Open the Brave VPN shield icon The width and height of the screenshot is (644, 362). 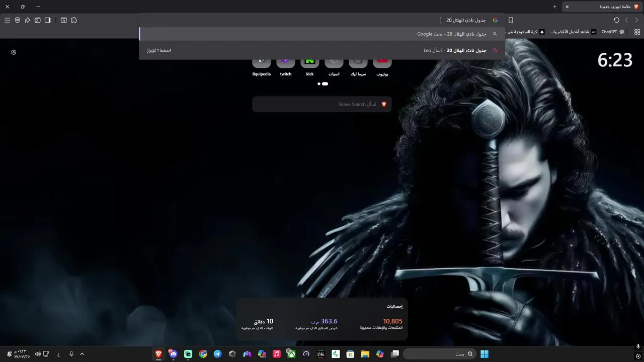pyautogui.click(x=18, y=20)
